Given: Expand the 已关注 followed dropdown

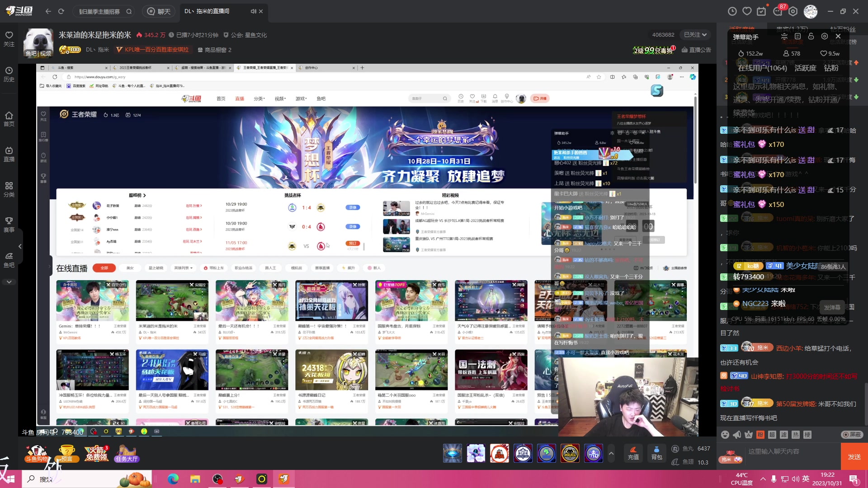Looking at the screenshot, I should (x=695, y=35).
